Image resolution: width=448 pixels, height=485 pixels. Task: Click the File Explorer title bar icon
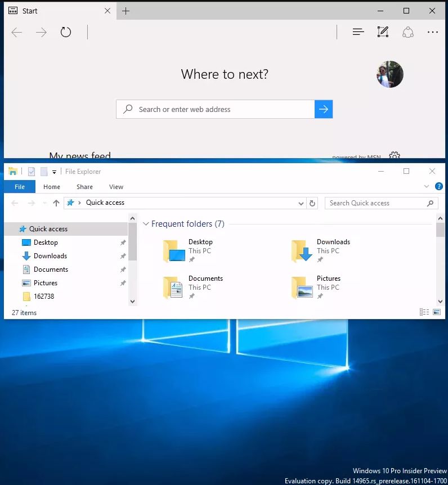(x=13, y=171)
